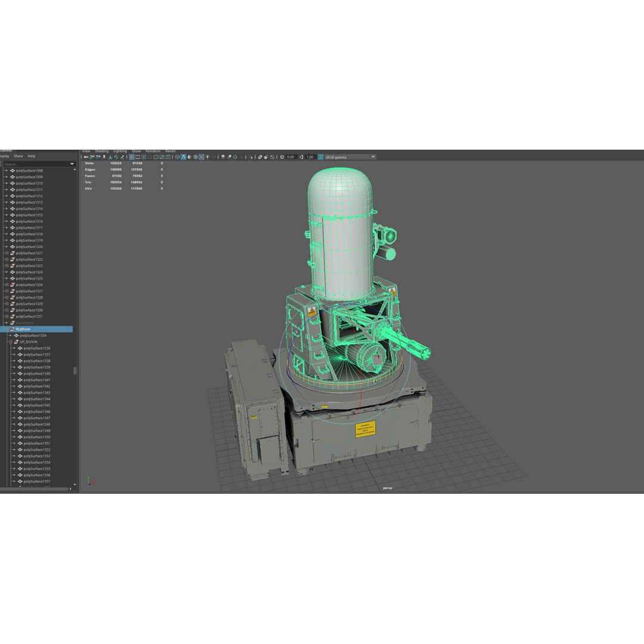Open the Outliner Help menu
Viewport: 644px width, 644px height.
click(x=32, y=156)
